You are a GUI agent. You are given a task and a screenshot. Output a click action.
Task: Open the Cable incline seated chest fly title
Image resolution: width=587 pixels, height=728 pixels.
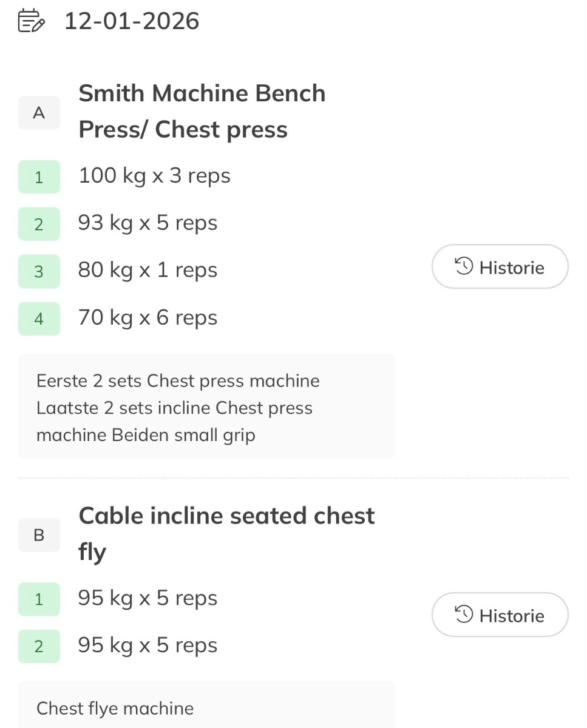pyautogui.click(x=226, y=533)
